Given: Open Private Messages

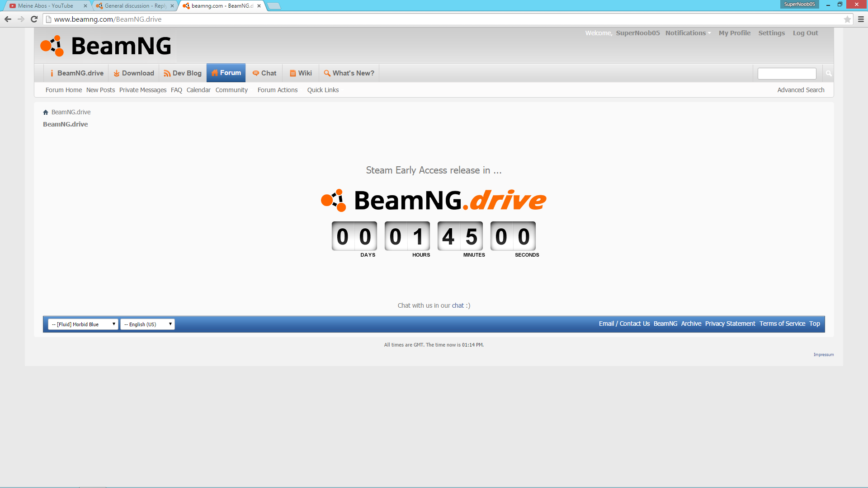Looking at the screenshot, I should pyautogui.click(x=143, y=90).
